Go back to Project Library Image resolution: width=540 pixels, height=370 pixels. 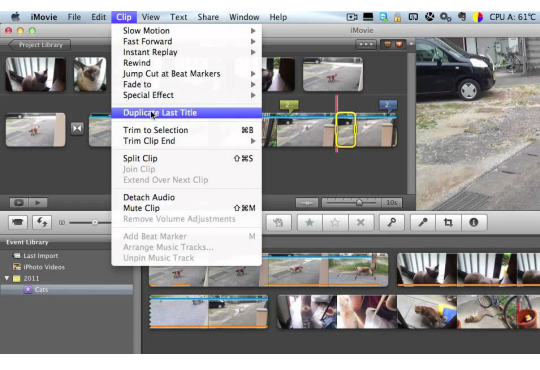click(x=40, y=45)
